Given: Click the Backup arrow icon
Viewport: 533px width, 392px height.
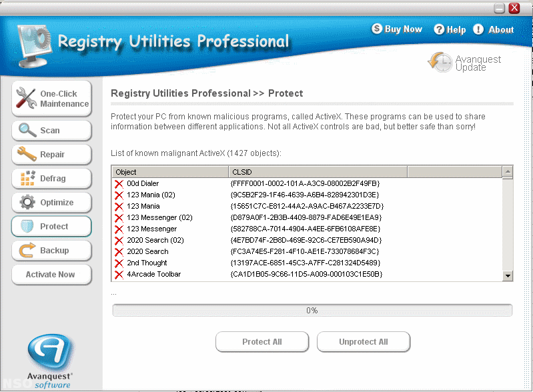Looking at the screenshot, I should [27, 251].
